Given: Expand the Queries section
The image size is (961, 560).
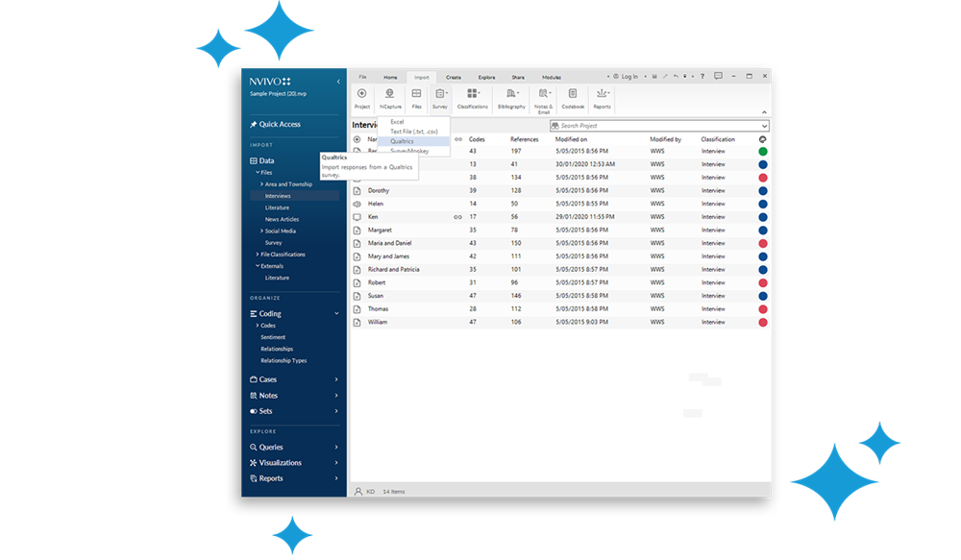Looking at the screenshot, I should [336, 448].
